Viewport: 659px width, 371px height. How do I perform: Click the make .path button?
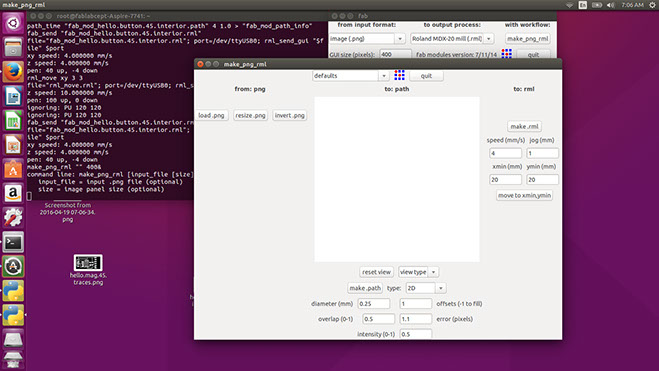[365, 288]
